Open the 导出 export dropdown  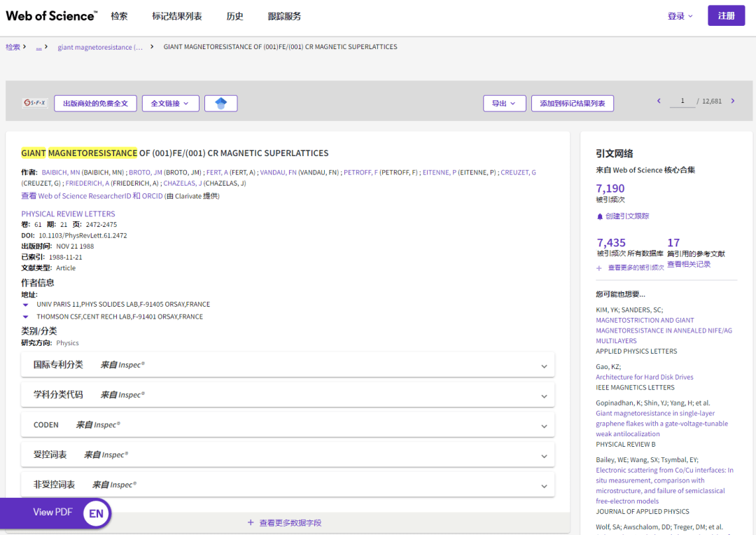pyautogui.click(x=504, y=104)
